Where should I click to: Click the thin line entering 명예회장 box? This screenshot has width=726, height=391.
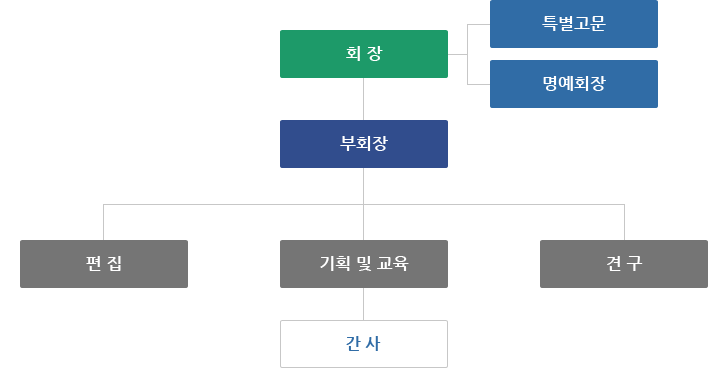pyautogui.click(x=479, y=84)
